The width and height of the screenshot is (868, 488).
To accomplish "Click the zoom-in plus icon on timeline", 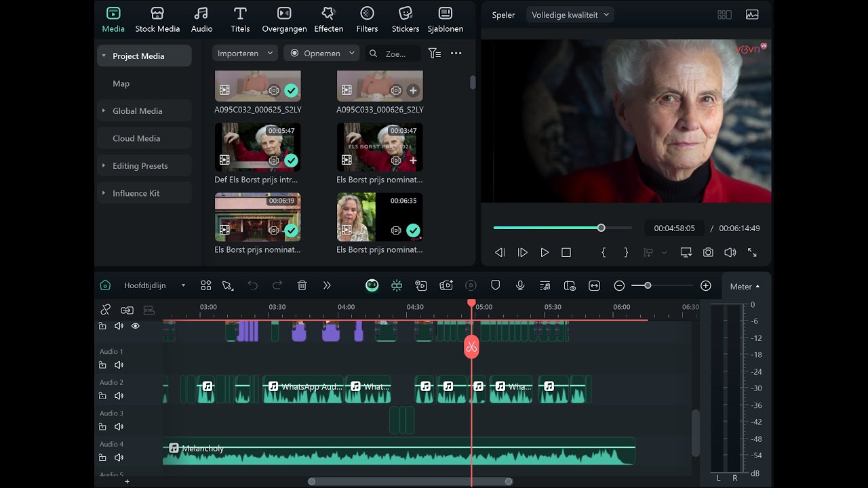I will [706, 286].
